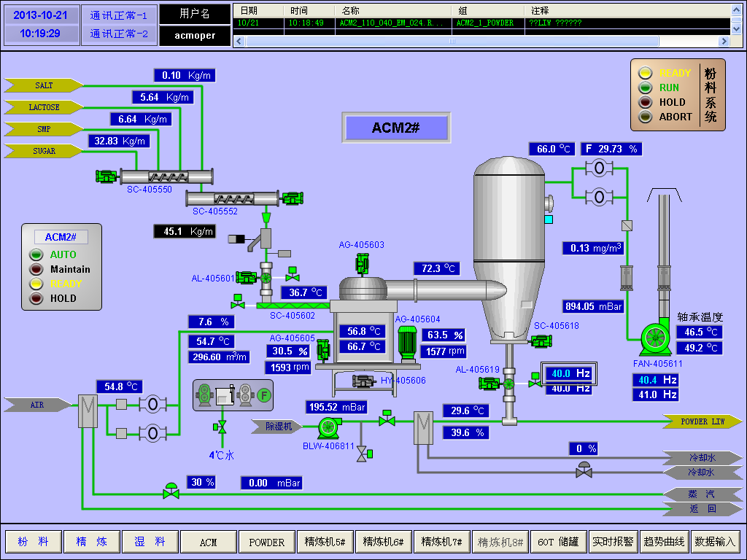The width and height of the screenshot is (747, 560).
Task: Click the 45.1 Kg/m total feed field
Action: 185,231
